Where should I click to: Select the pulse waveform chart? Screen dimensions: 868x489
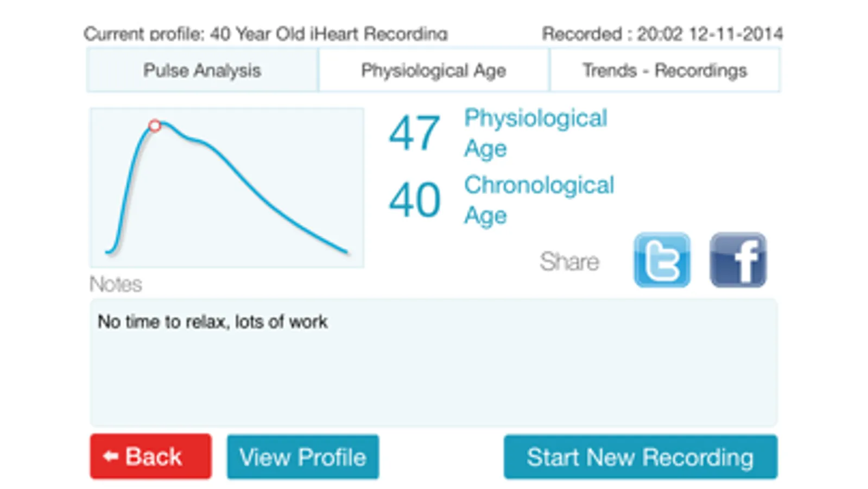pos(227,187)
